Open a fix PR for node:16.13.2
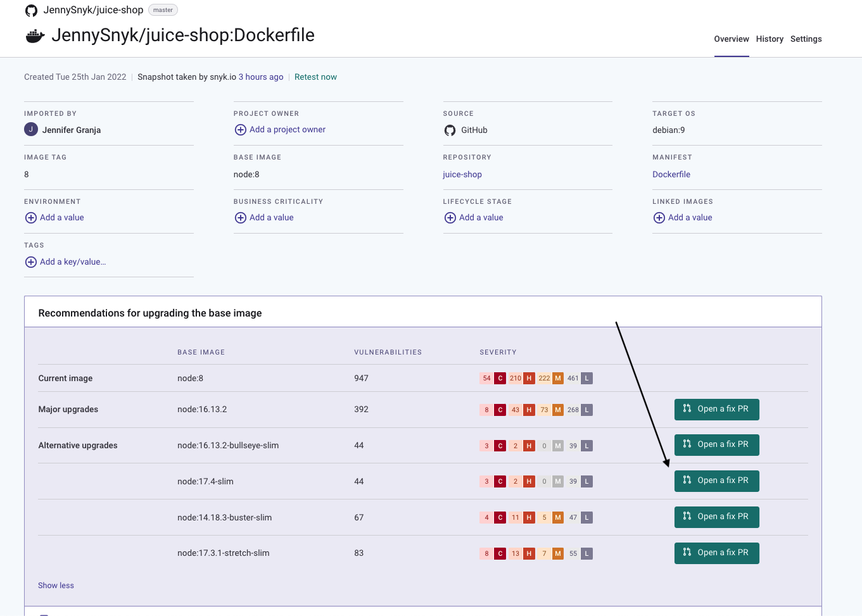The height and width of the screenshot is (616, 862). [x=716, y=410]
